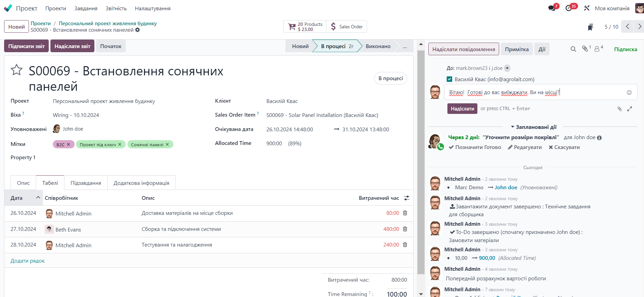The image size is (644, 297).
Task: Mark task as favorite with star
Action: tap(16, 70)
